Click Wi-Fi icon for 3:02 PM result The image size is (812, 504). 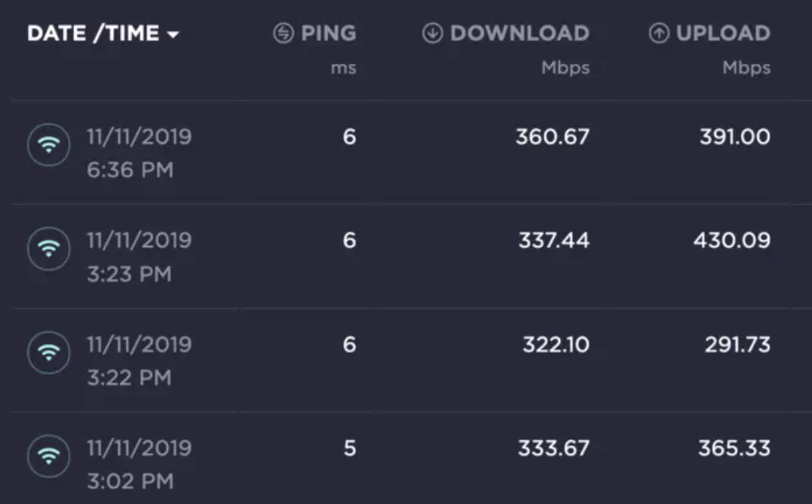click(x=48, y=458)
